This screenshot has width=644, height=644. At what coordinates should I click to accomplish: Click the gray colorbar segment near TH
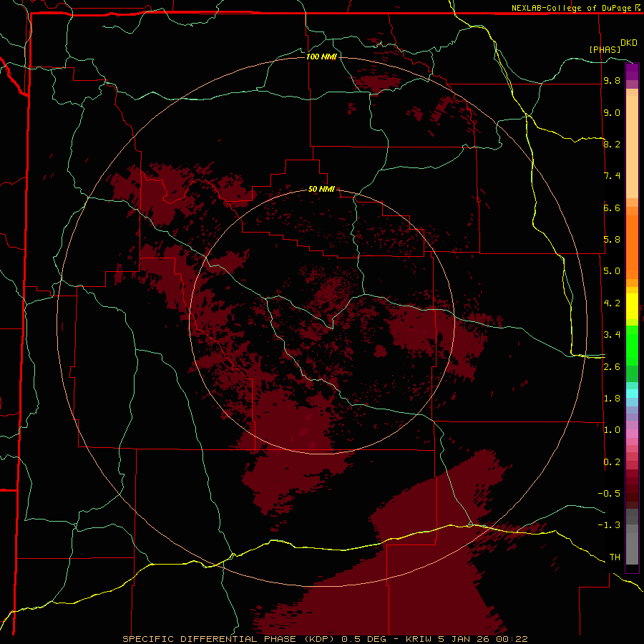point(632,549)
